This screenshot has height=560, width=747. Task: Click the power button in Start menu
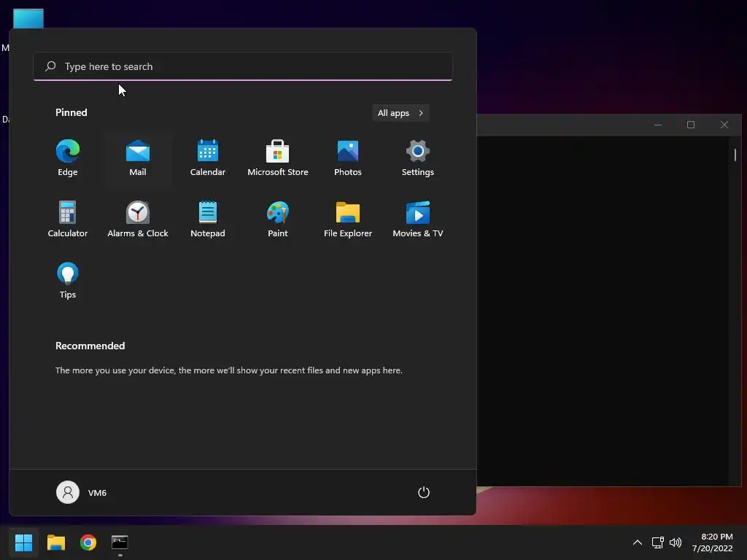pos(424,492)
